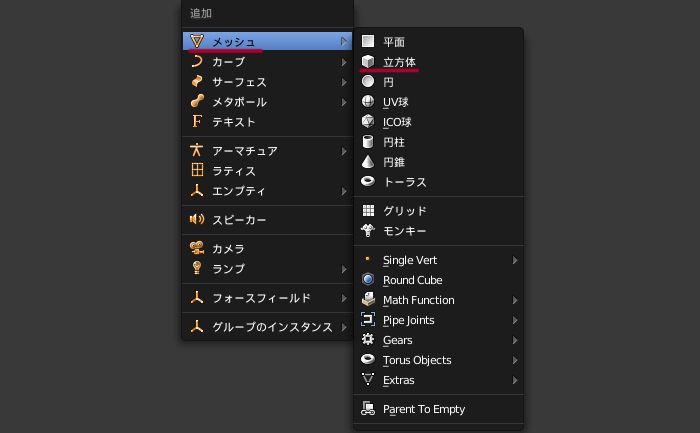Screen dimensions: 700x433
Task: Click the cone icon beside 円錐
Action: coord(368,162)
